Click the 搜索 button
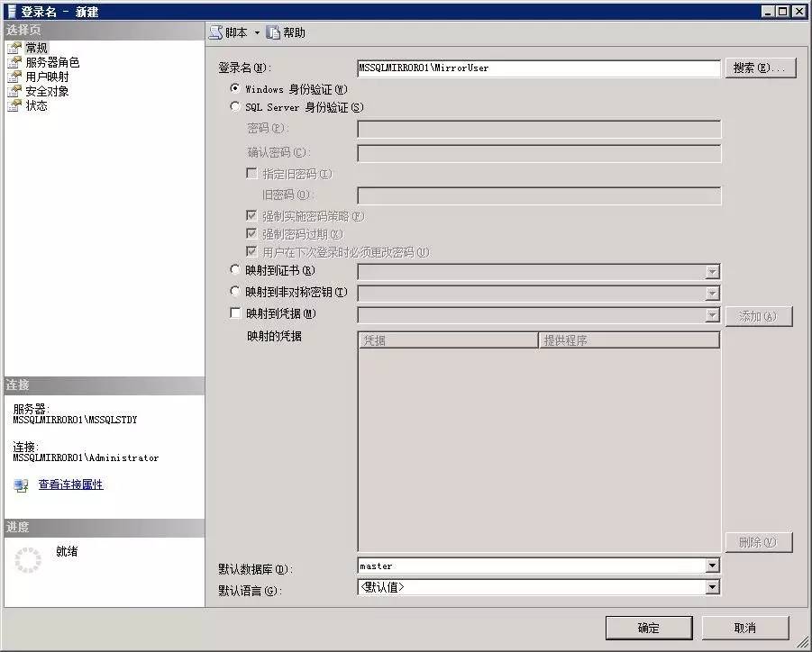The height and width of the screenshot is (652, 812). pos(761,68)
